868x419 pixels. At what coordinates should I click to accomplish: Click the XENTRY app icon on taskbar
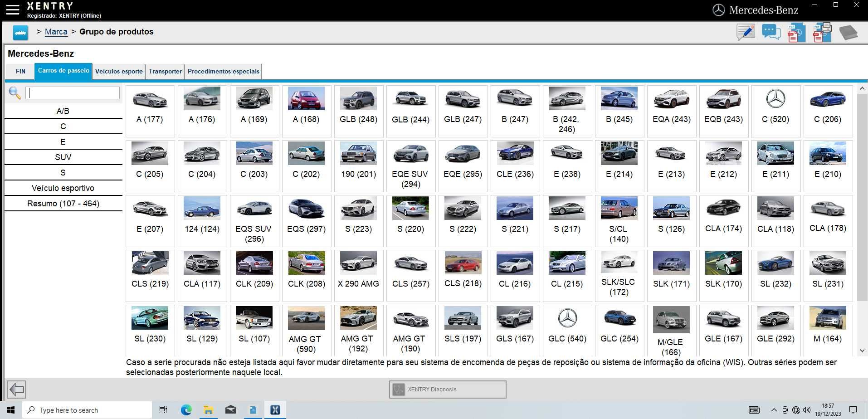[275, 410]
